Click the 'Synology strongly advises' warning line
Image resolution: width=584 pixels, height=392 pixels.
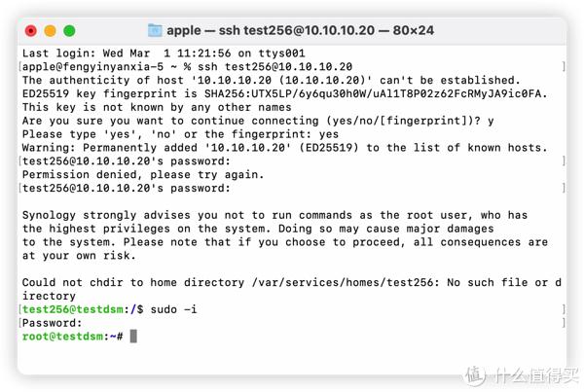click(x=274, y=215)
